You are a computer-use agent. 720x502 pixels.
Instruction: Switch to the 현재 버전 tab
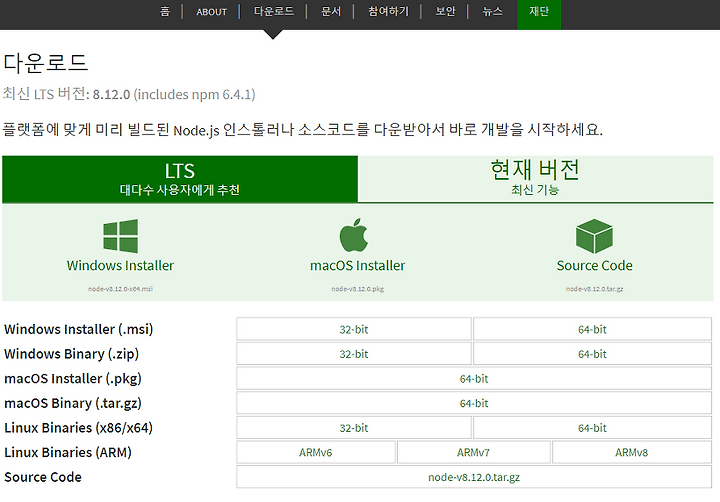pos(535,178)
